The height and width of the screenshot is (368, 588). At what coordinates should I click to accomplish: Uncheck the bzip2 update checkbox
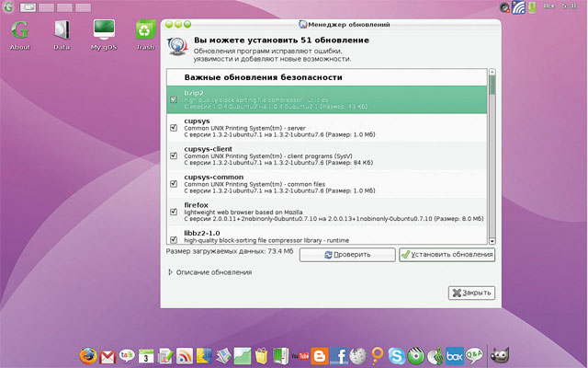pyautogui.click(x=174, y=99)
